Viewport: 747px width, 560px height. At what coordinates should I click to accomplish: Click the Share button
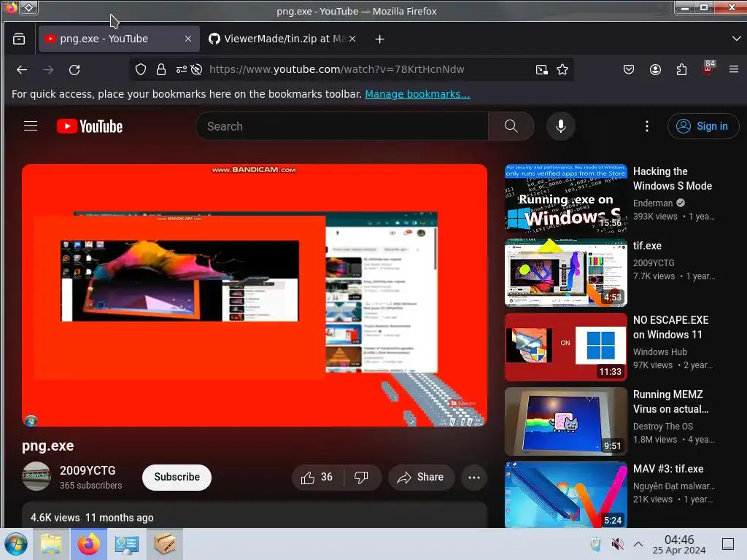point(421,477)
